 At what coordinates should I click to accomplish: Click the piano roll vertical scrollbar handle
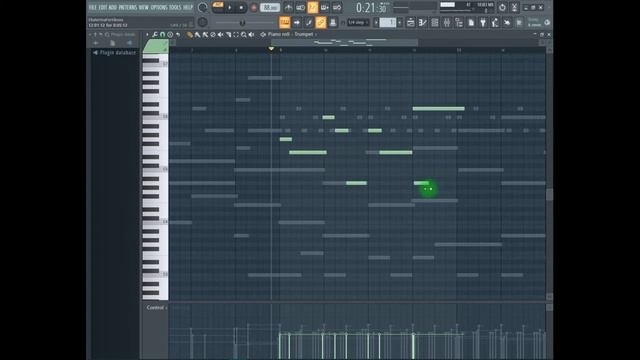coord(549,194)
